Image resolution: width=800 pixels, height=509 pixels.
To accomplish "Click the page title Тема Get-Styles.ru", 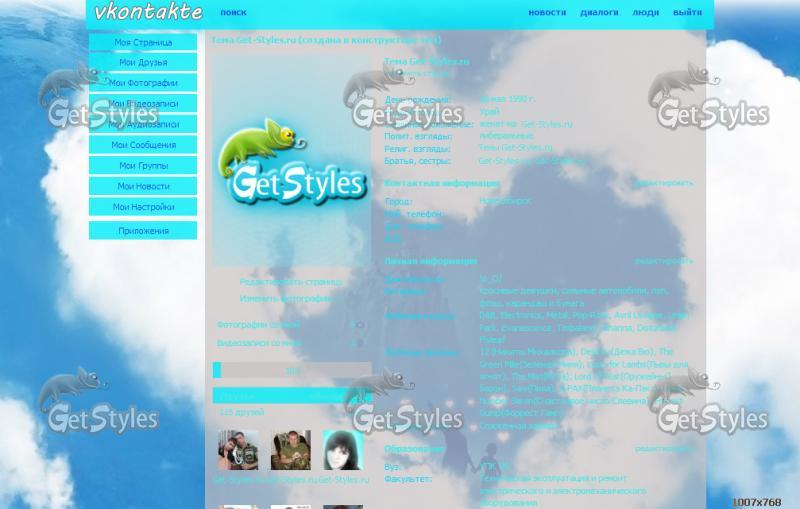I will tap(326, 40).
